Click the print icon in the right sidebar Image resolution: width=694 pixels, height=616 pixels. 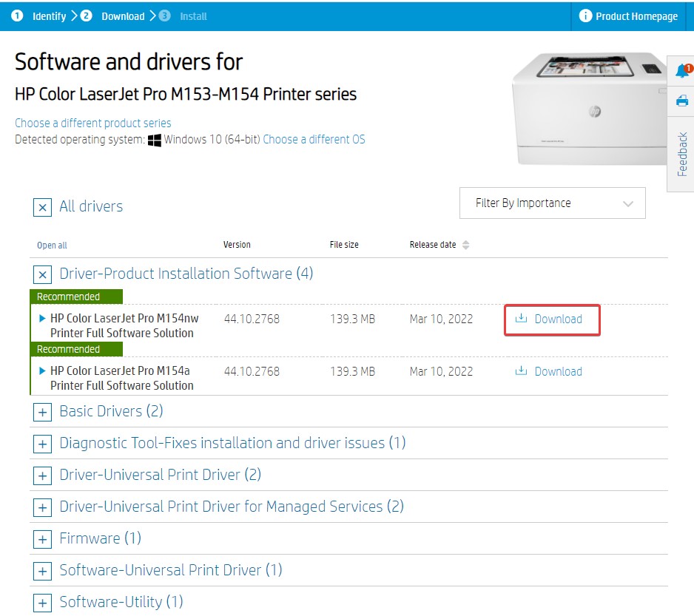pyautogui.click(x=680, y=101)
